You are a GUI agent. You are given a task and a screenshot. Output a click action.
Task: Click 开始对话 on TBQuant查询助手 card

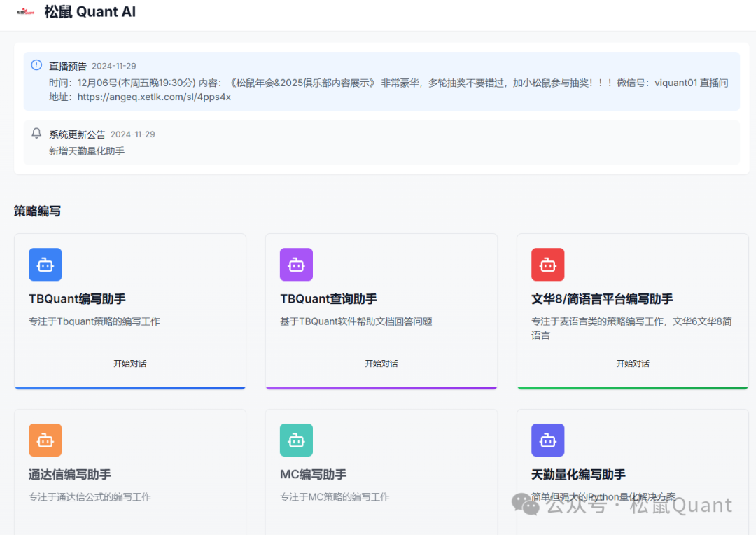click(381, 363)
